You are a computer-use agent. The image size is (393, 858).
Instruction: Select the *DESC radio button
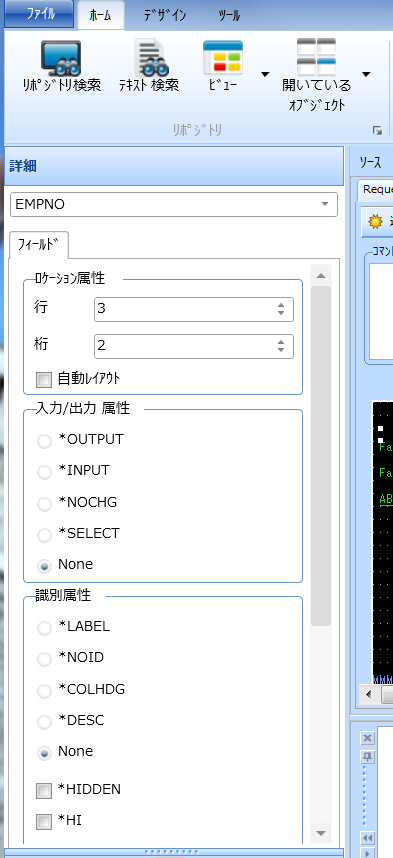point(44,722)
